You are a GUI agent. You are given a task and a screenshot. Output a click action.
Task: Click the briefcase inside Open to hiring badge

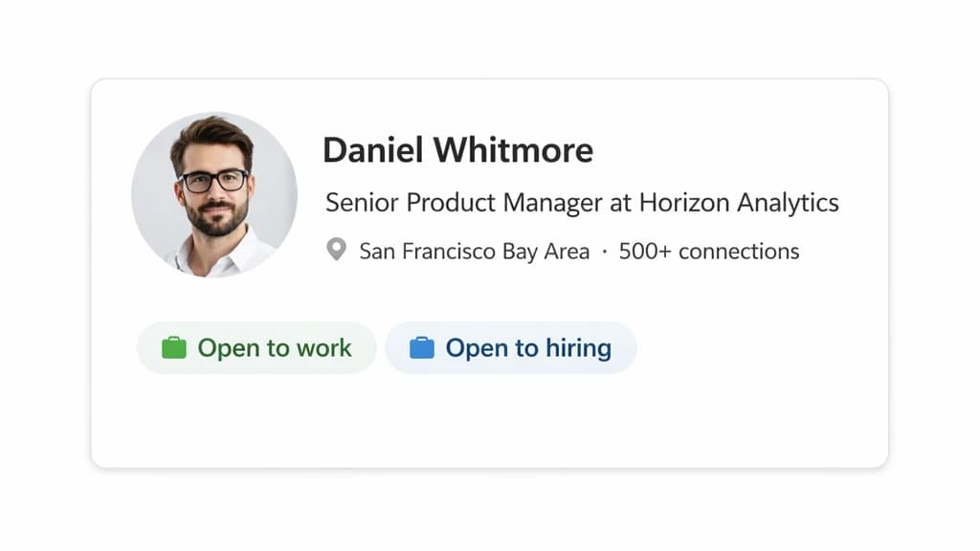tap(422, 347)
